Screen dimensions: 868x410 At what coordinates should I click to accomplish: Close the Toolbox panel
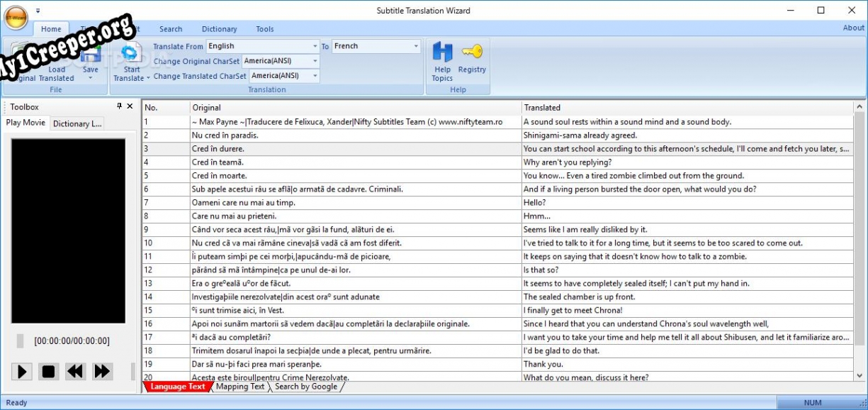[x=130, y=106]
